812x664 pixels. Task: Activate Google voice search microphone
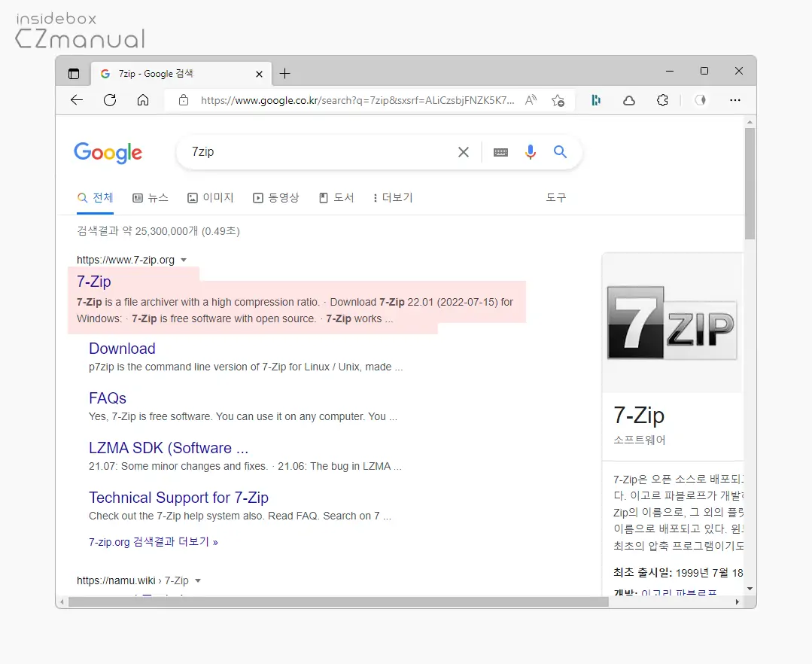(531, 152)
